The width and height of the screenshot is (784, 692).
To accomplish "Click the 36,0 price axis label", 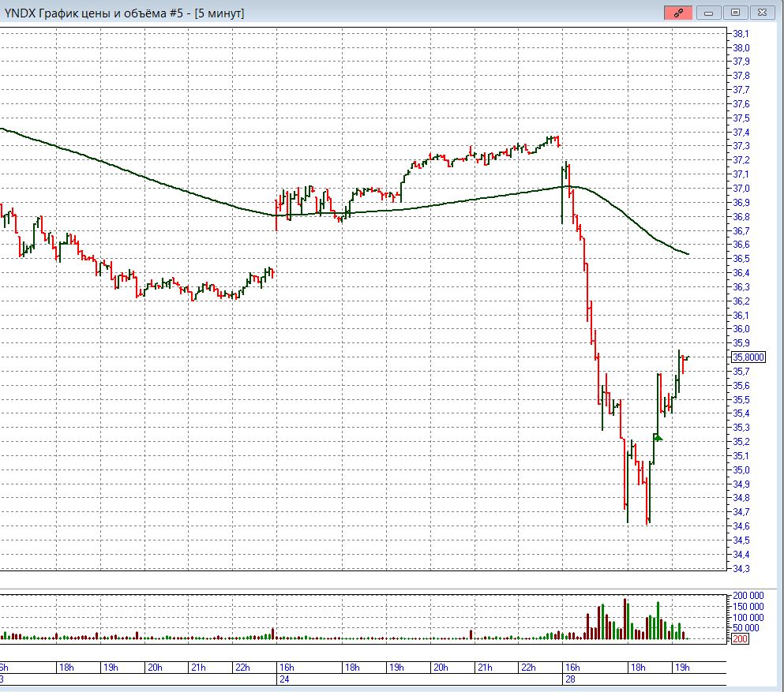I will coord(741,329).
